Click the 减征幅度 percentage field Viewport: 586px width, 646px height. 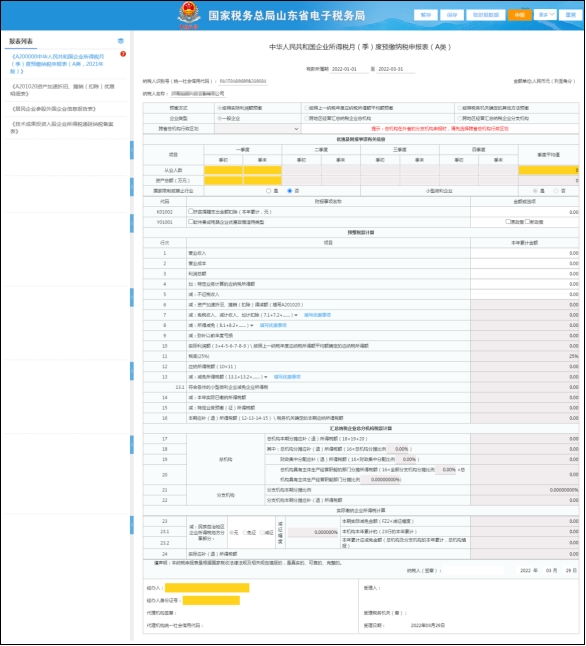313,532
